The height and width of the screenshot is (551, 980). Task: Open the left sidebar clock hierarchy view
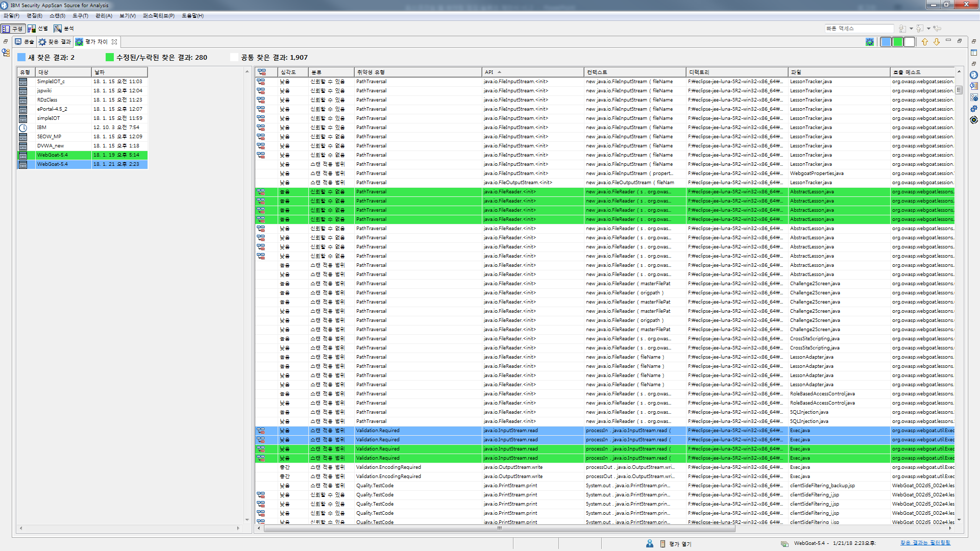coord(6,53)
